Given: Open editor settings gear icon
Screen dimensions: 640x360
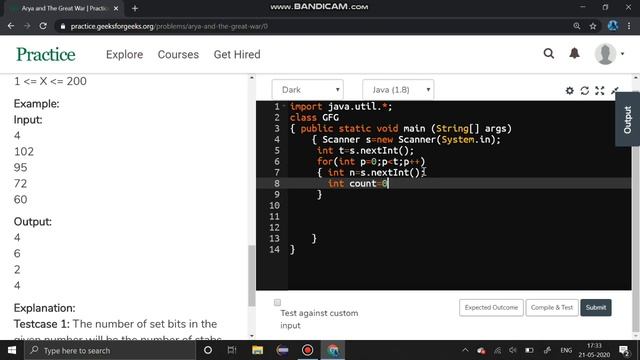Looking at the screenshot, I should click(x=569, y=91).
